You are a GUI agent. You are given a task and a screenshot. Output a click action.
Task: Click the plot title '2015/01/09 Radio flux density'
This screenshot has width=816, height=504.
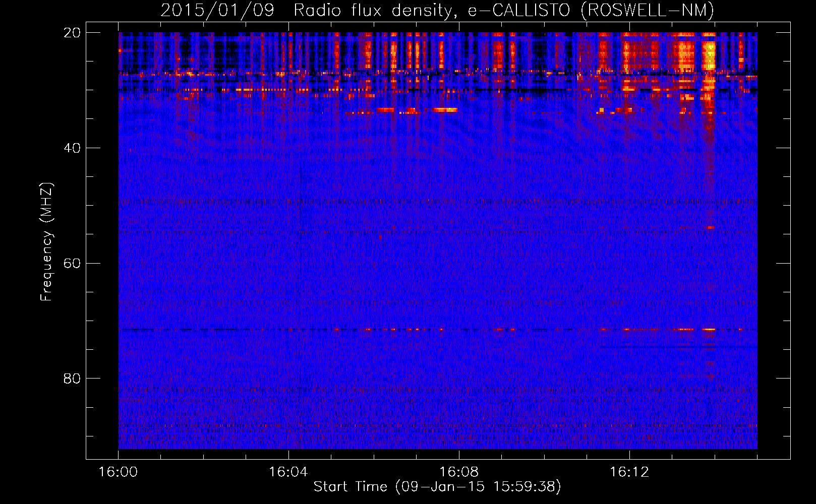[308, 11]
